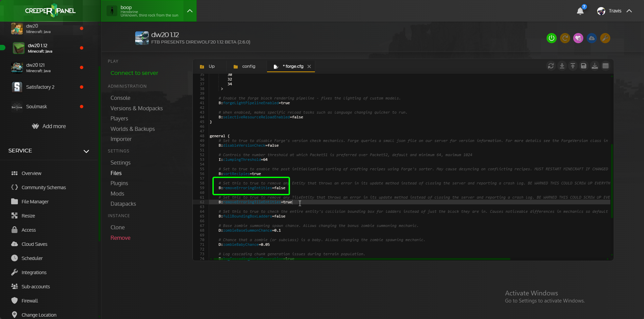Viewport: 644px width, 319px height.
Task: Click the window fullscreen icon in editor toolbar
Action: (606, 66)
